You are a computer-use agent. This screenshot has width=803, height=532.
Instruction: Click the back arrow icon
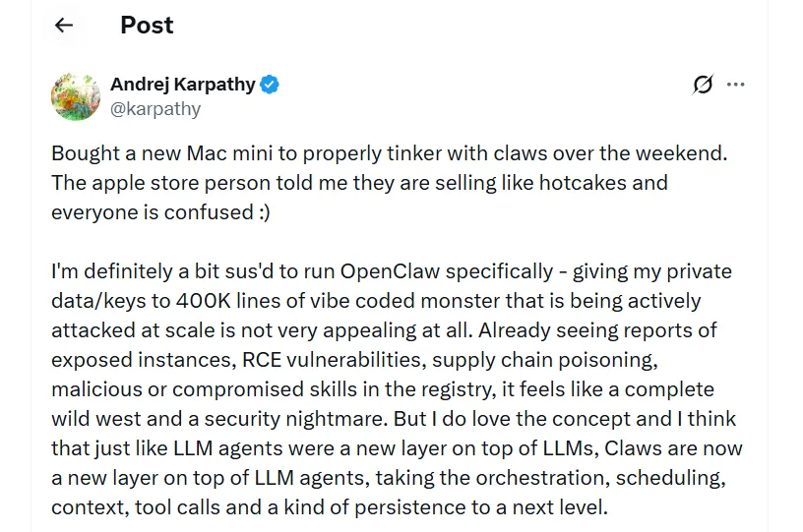coord(64,26)
